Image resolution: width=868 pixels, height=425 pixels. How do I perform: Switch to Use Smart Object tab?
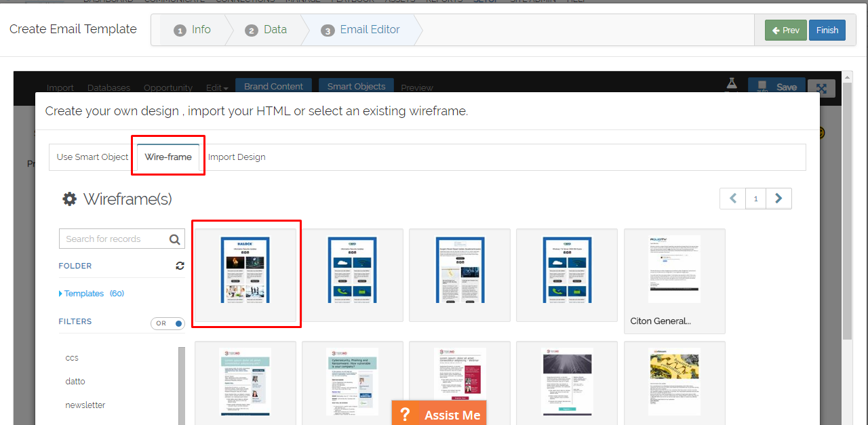tap(92, 157)
